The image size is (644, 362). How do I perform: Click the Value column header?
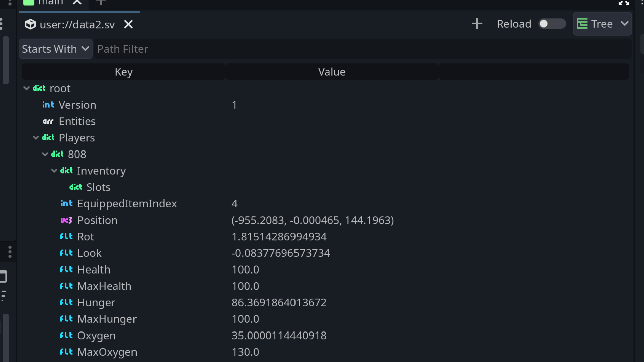pyautogui.click(x=332, y=72)
